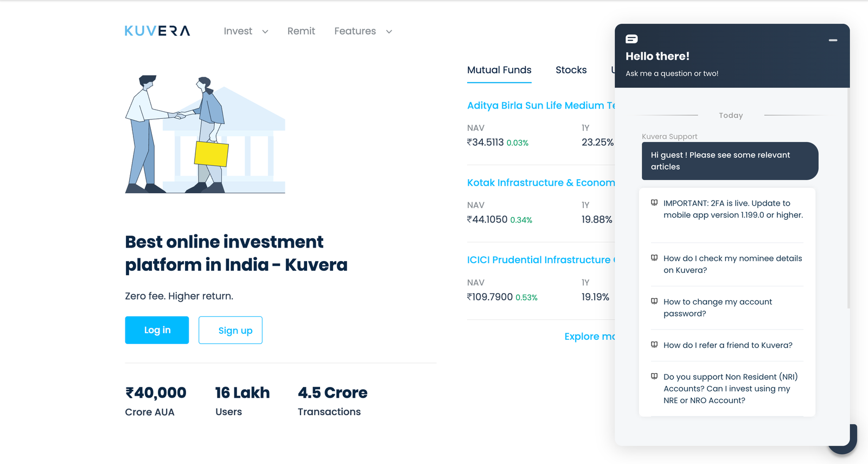Click the 19.88% one-year return

click(x=597, y=219)
